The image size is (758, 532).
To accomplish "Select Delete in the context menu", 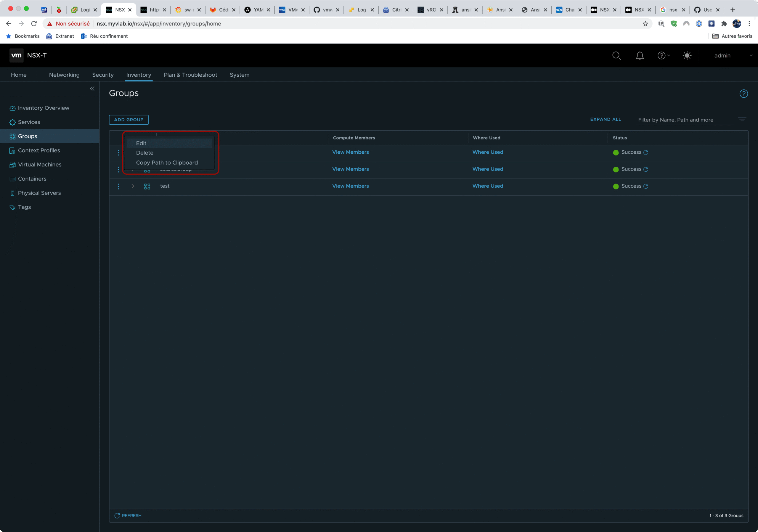I will (144, 153).
